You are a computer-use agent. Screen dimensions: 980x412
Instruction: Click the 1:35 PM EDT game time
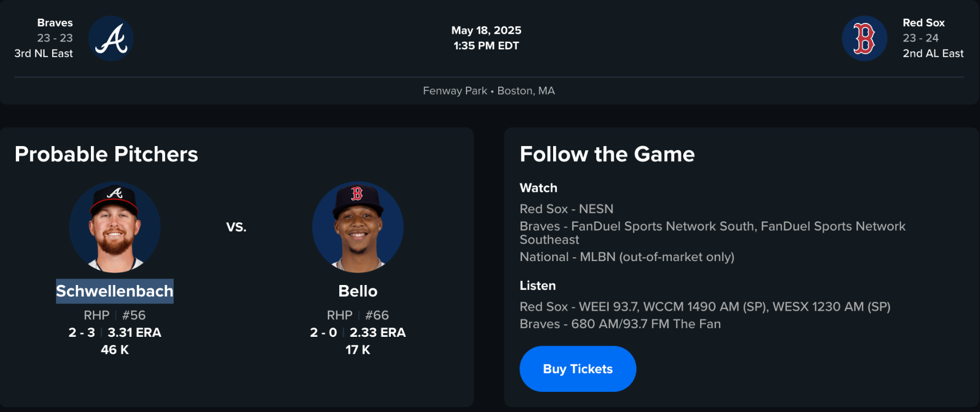point(486,46)
